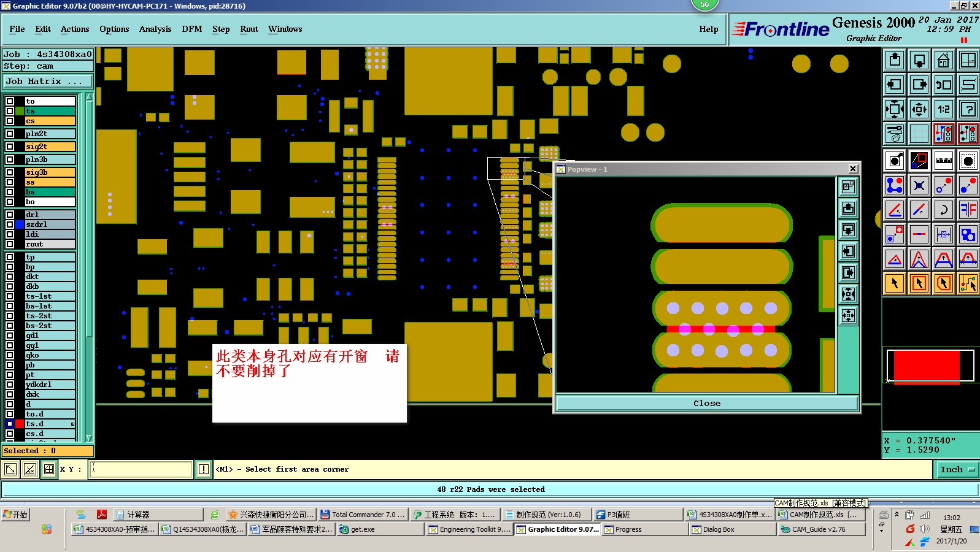Viewport: 980px width, 552px height.
Task: Click the red overview thumbnail at right panel
Action: coord(927,367)
